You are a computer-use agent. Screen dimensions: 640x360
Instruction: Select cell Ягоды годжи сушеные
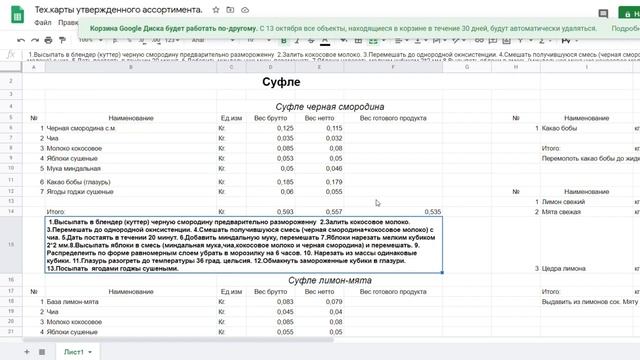click(x=131, y=192)
